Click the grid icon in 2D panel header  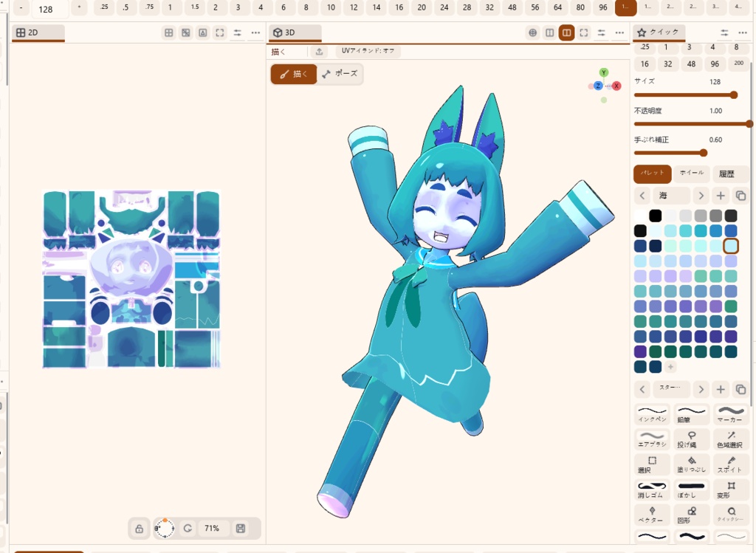169,32
